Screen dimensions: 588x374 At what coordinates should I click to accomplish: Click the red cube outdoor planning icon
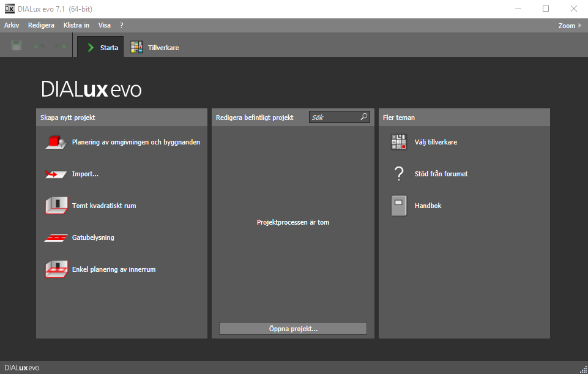coord(56,142)
